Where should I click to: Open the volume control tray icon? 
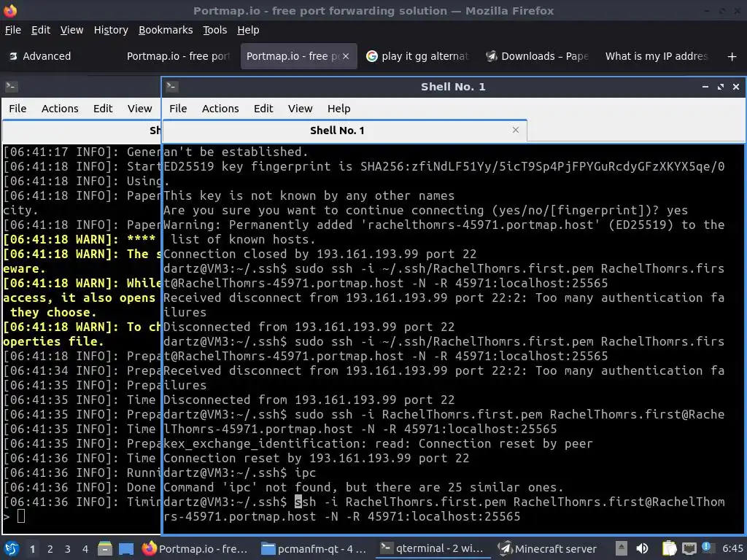[642, 548]
